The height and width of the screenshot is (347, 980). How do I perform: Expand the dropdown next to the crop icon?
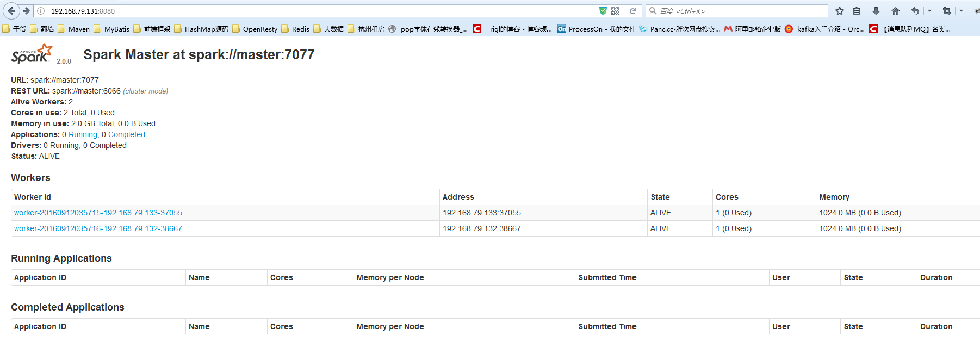(961, 11)
